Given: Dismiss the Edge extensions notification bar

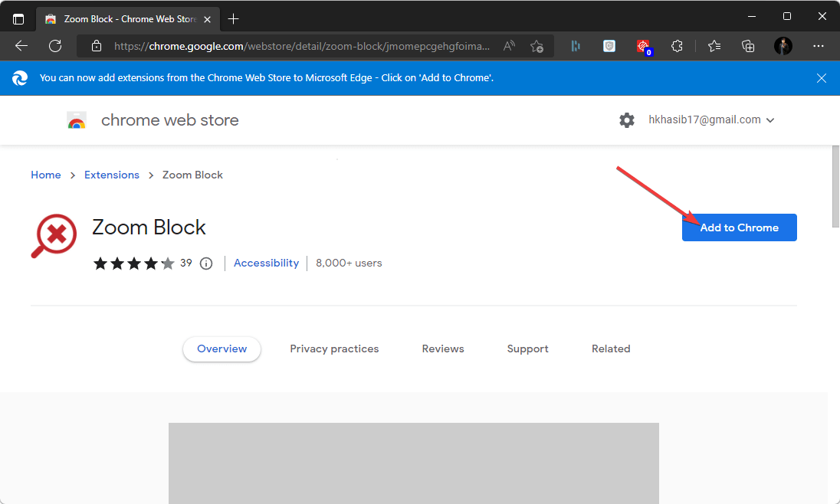Looking at the screenshot, I should [x=822, y=78].
